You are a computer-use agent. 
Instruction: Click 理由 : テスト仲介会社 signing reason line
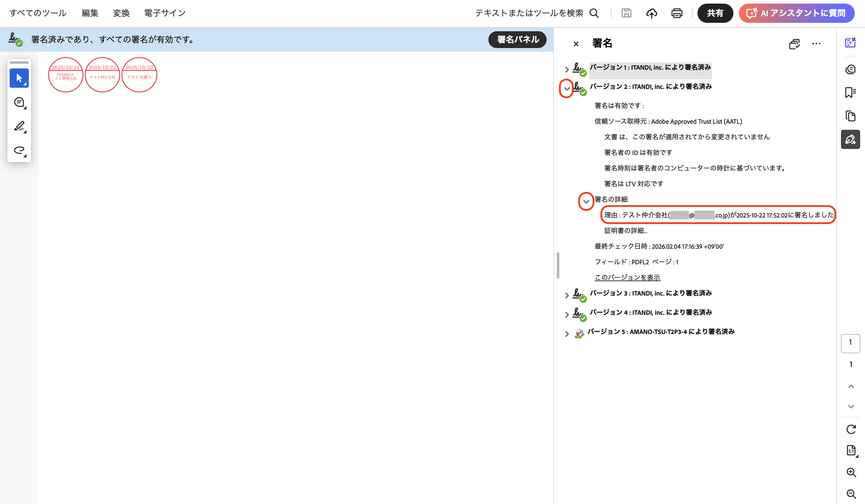719,215
